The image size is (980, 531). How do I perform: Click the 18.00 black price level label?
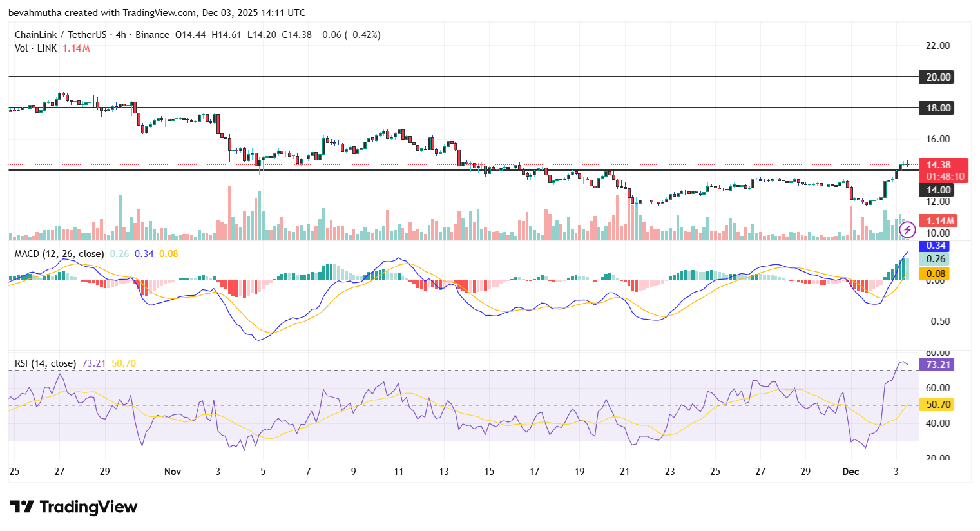937,108
